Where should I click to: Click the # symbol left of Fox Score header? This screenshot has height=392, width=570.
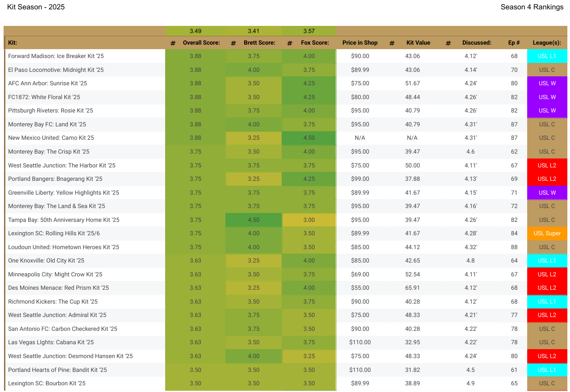coord(290,43)
